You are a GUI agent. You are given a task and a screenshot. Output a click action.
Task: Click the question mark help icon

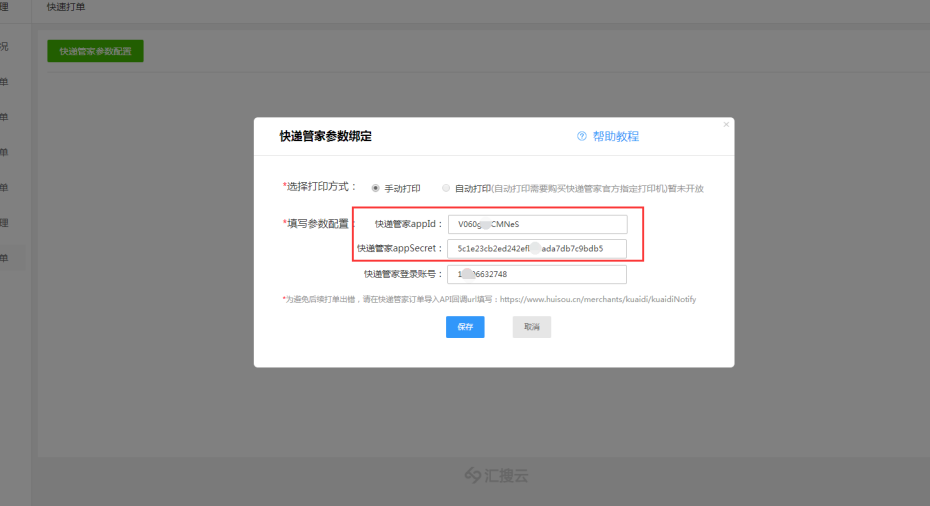[582, 137]
